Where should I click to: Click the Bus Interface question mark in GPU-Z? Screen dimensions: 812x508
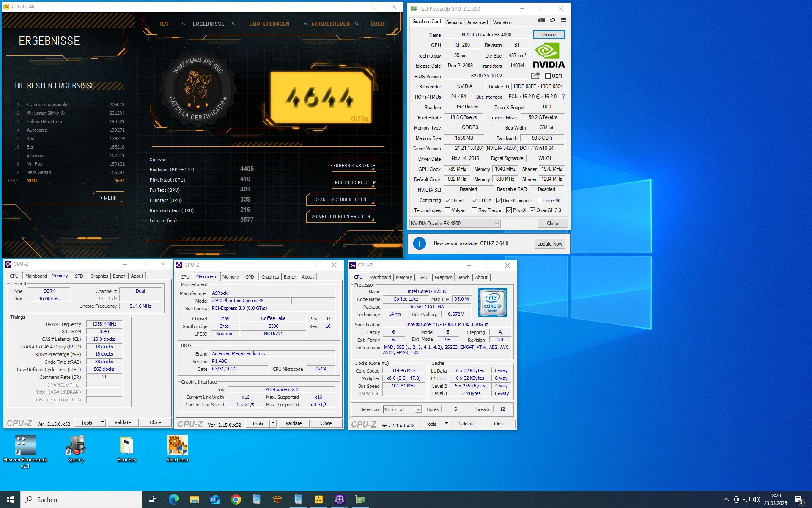tap(563, 97)
